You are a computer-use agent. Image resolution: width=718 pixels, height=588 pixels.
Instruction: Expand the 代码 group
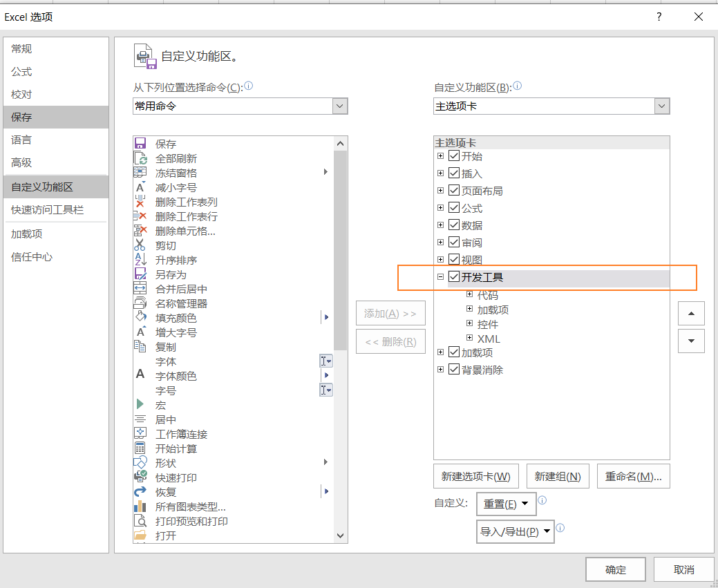pyautogui.click(x=469, y=294)
